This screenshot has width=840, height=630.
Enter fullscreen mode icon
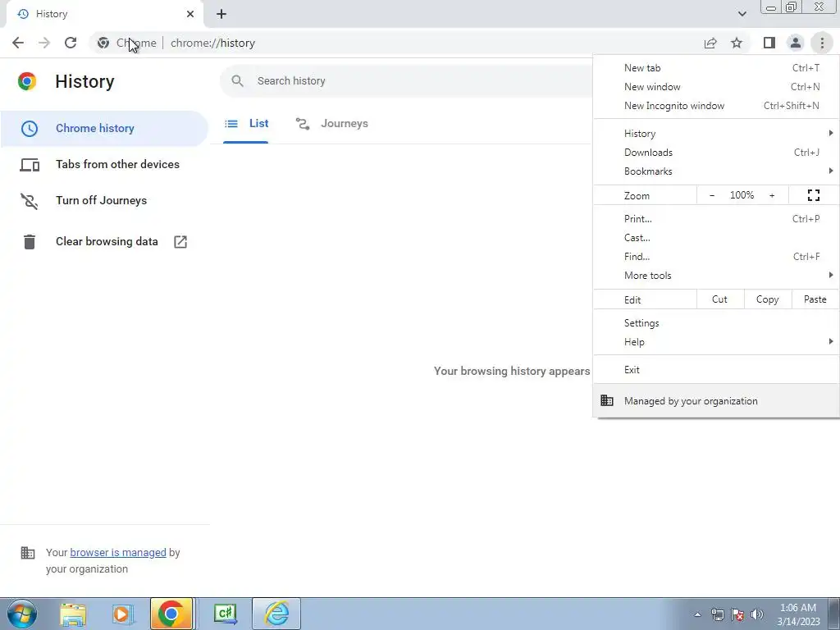click(x=814, y=195)
